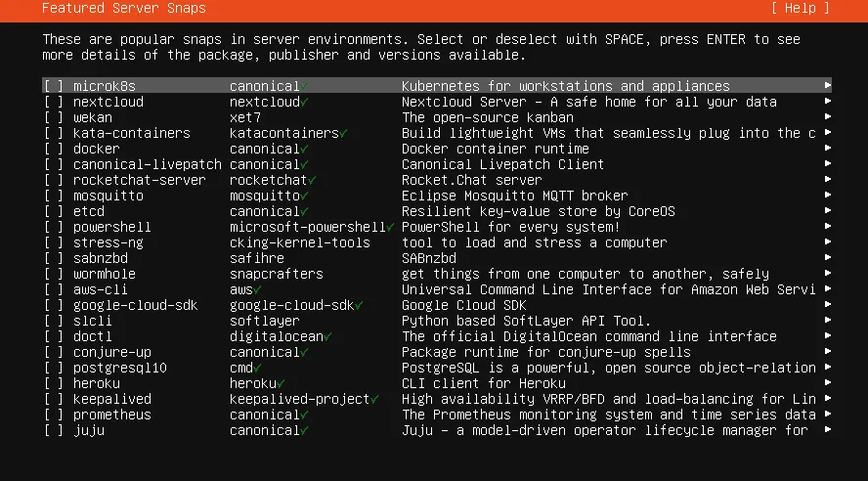
Task: Open details arrow for juju row
Action: (828, 430)
